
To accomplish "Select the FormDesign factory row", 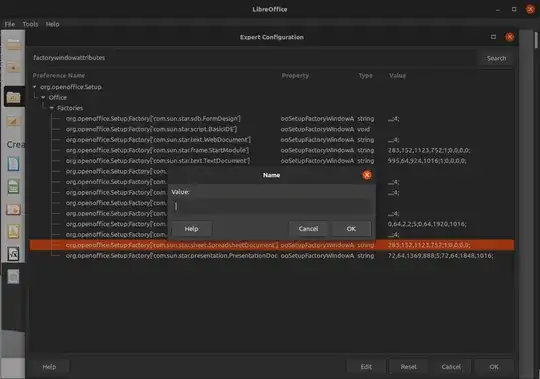I will [x=272, y=119].
